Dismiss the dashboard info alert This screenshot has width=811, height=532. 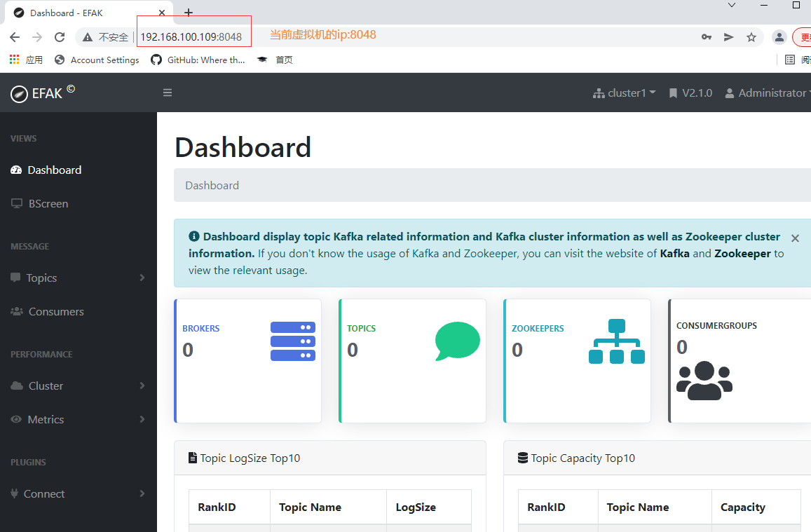795,238
